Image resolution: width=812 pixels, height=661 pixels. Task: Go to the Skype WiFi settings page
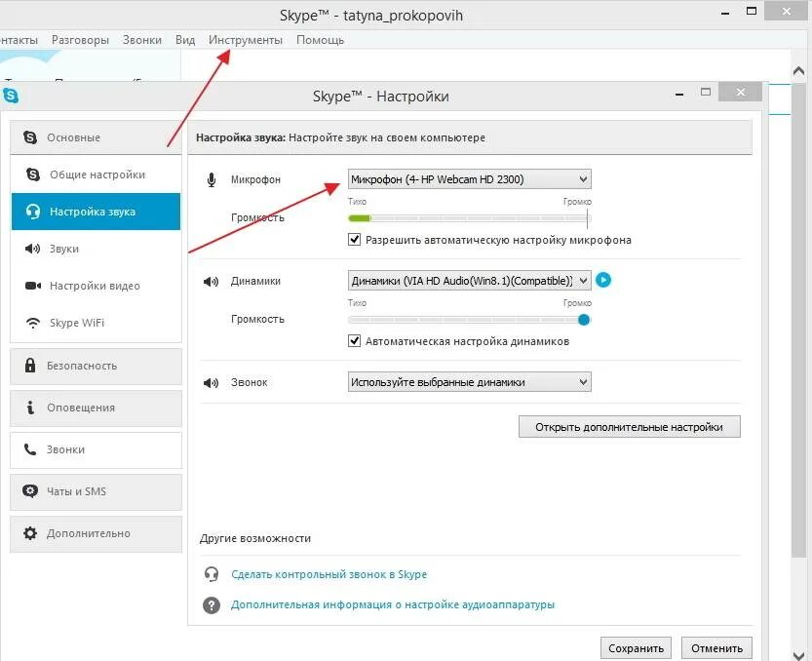pos(96,323)
